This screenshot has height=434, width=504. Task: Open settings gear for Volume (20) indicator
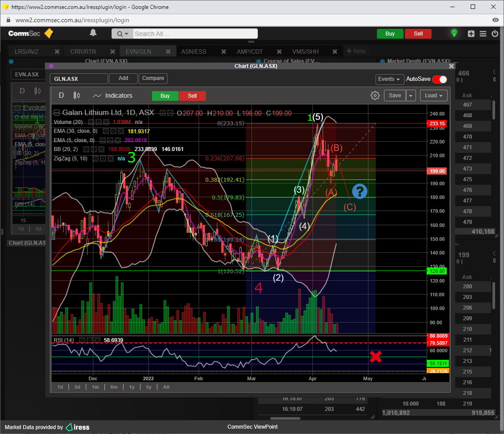[x=99, y=122]
